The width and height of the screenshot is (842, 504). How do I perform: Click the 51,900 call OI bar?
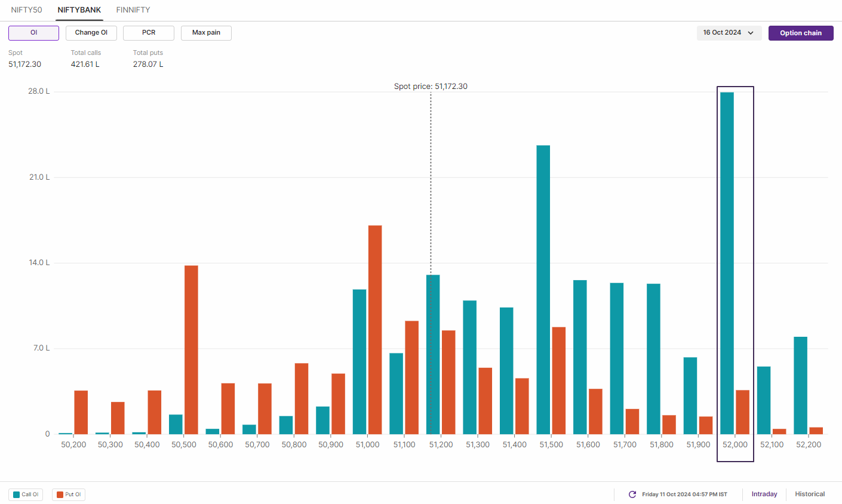pyautogui.click(x=690, y=396)
